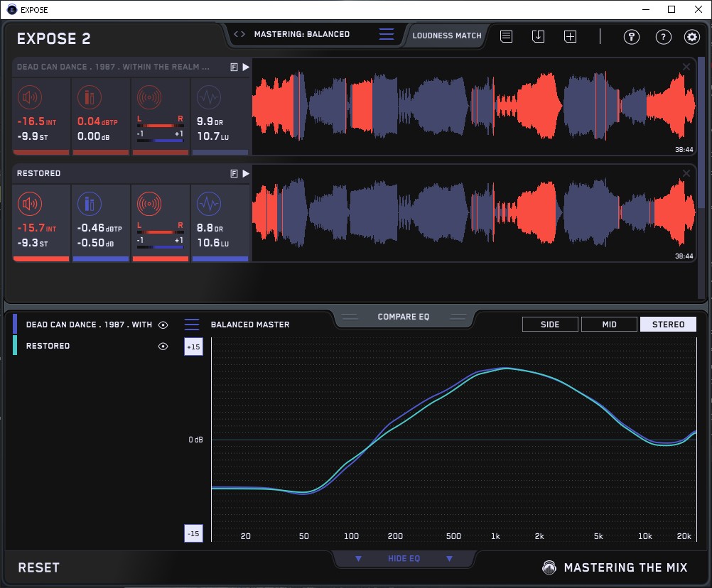
Task: Minimize the Expose window
Action: click(x=646, y=9)
